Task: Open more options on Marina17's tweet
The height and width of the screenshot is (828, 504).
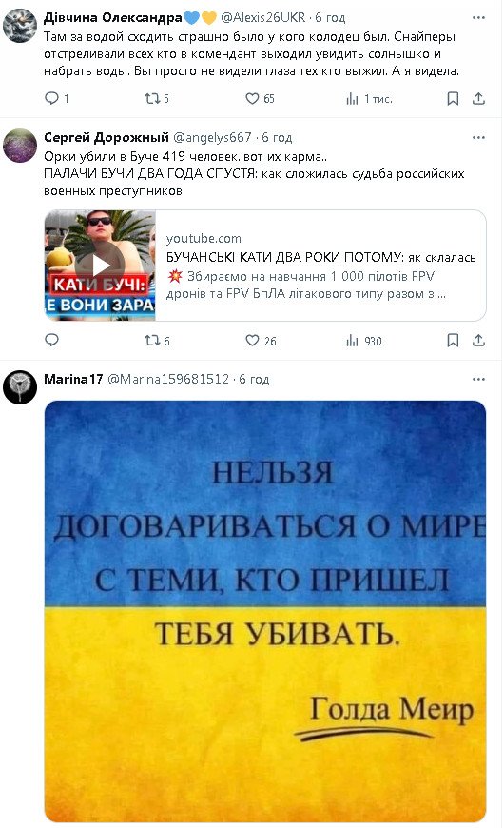Action: (478, 379)
